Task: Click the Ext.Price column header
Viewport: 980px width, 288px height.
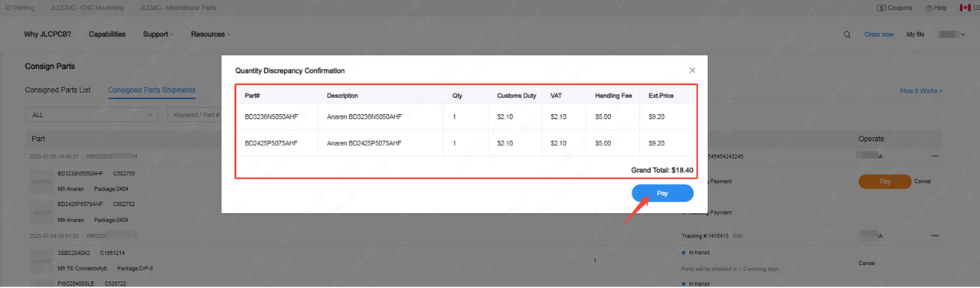Action: [x=661, y=96]
